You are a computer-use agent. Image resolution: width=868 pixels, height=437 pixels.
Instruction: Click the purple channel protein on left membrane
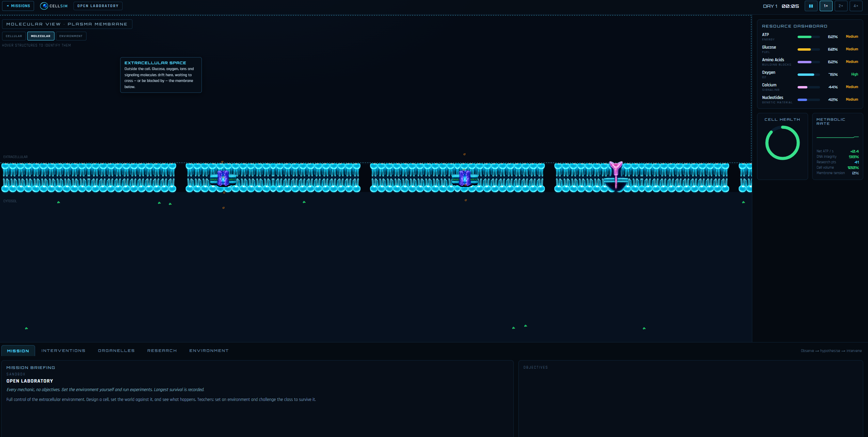(223, 178)
